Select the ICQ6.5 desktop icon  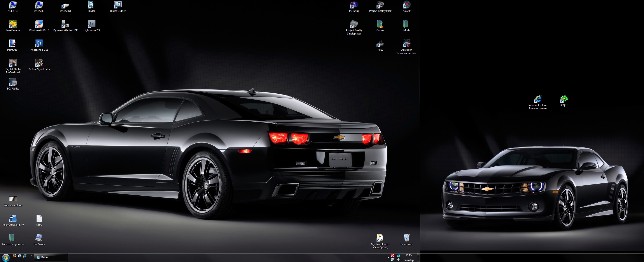click(564, 101)
